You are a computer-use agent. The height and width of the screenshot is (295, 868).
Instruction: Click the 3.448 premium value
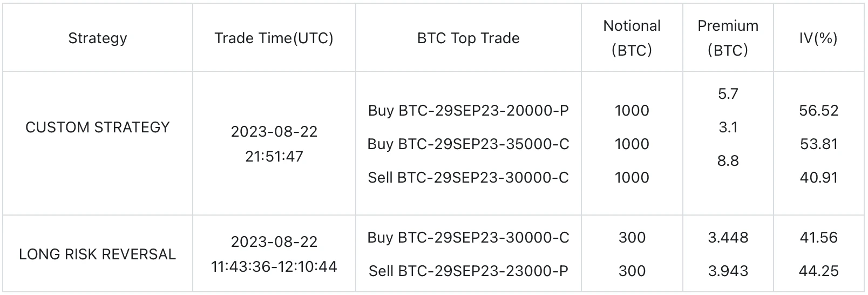point(728,238)
